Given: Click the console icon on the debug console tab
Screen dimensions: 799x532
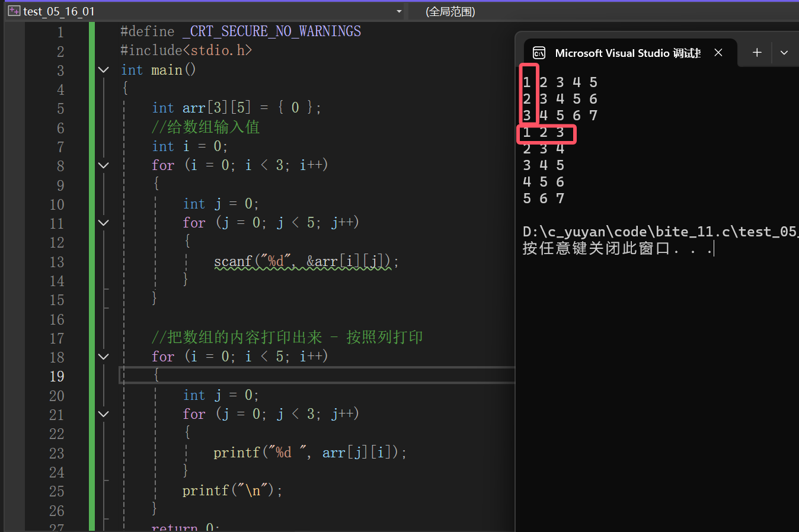Looking at the screenshot, I should coord(539,53).
